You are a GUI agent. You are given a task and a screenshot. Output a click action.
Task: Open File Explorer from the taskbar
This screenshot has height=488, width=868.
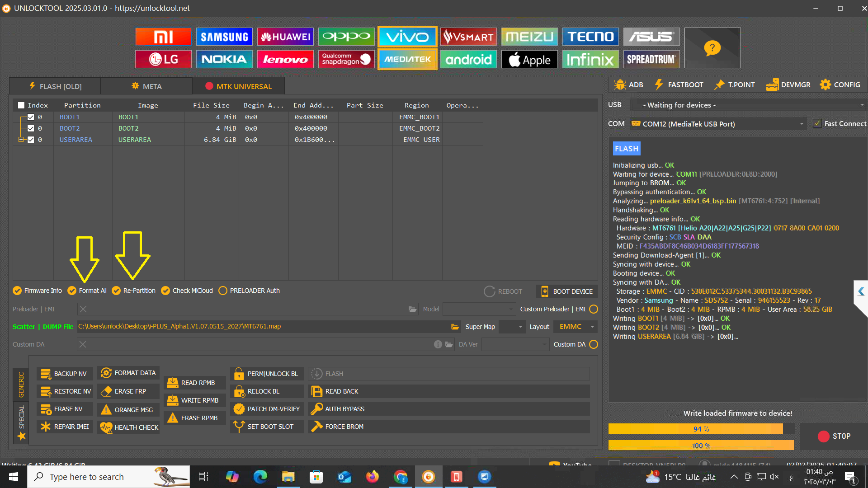point(288,477)
